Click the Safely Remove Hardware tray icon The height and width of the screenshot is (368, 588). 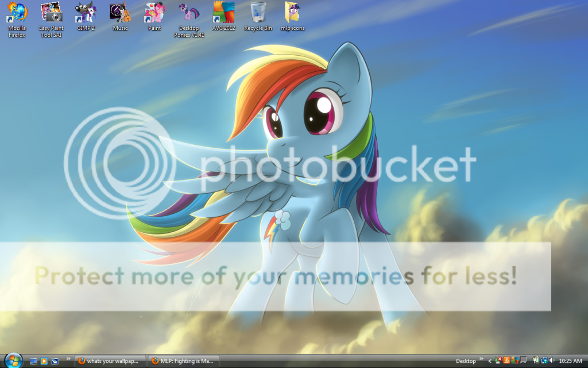point(498,361)
